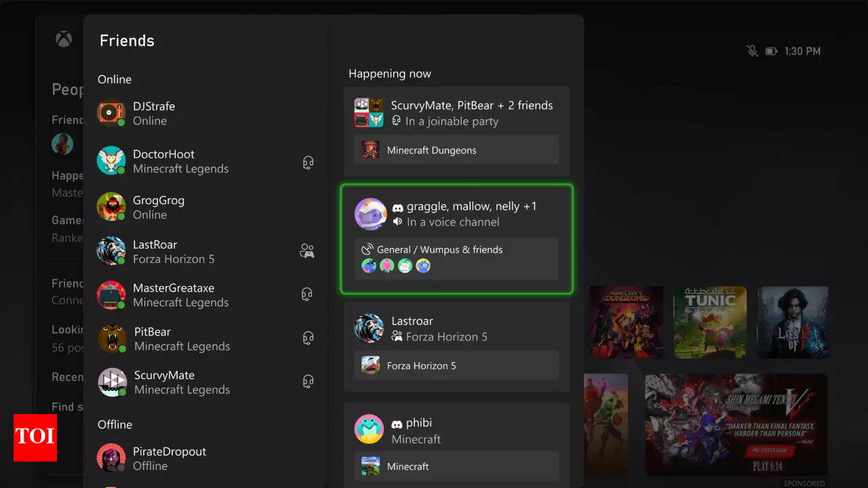The width and height of the screenshot is (868, 488).
Task: Click GrogGrog's avatar
Action: 111,207
